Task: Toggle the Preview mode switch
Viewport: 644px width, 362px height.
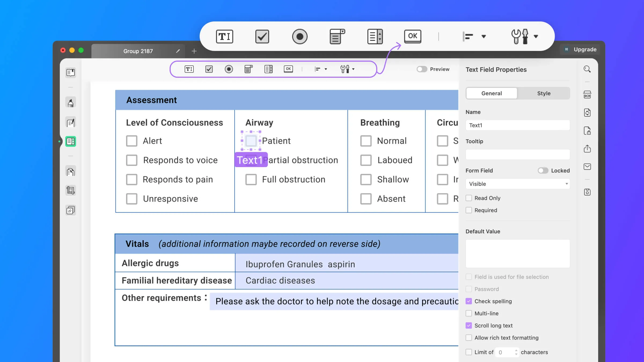Action: [x=421, y=69]
